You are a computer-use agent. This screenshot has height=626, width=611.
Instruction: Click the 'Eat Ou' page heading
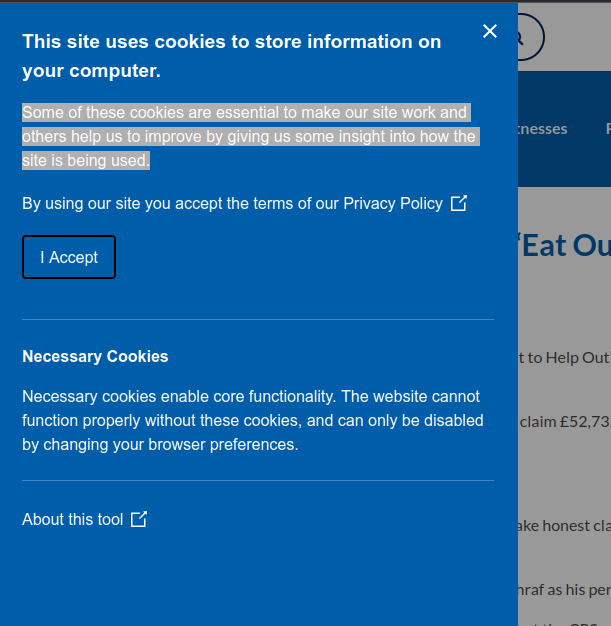[x=565, y=245]
